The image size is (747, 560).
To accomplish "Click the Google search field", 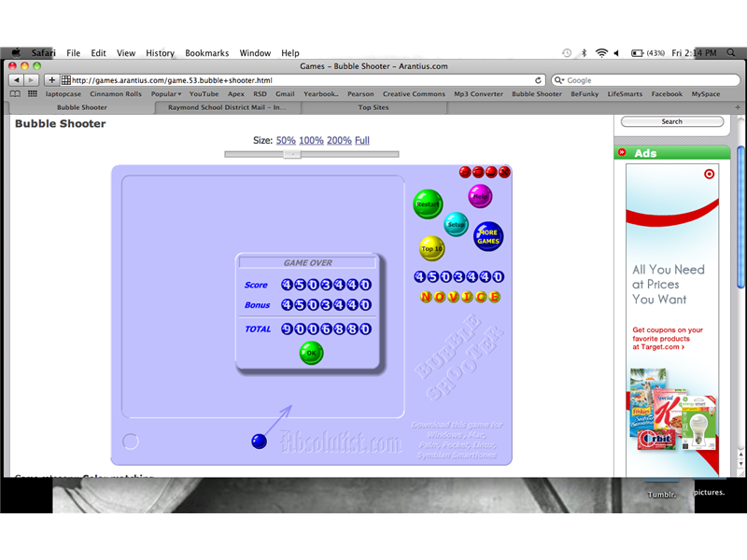I will click(645, 80).
